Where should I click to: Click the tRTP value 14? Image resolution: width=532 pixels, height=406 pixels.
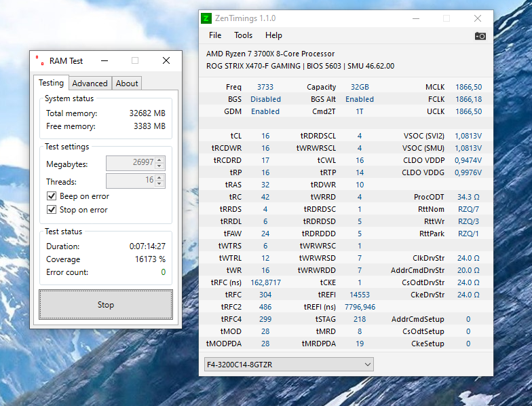click(x=360, y=172)
